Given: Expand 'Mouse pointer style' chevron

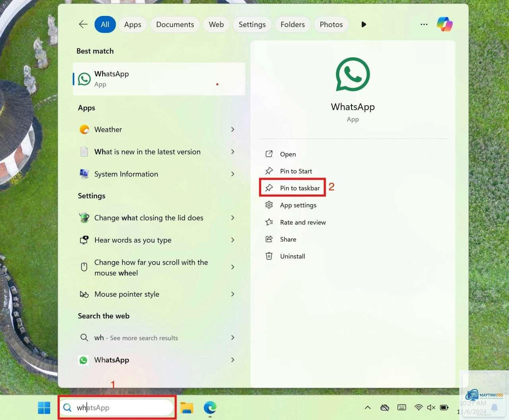Looking at the screenshot, I should coord(233,294).
